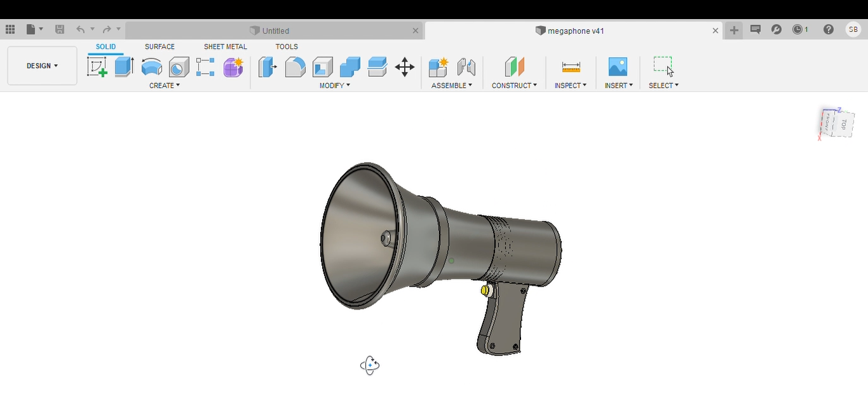Switch to the TOOLS tab
Image resolution: width=868 pixels, height=401 pixels.
pyautogui.click(x=287, y=46)
